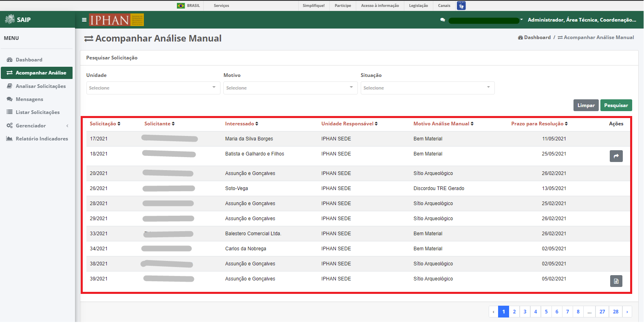Expand Gerenciador submenu in sidebar
Image resolution: width=644 pixels, height=324 pixels.
point(37,126)
